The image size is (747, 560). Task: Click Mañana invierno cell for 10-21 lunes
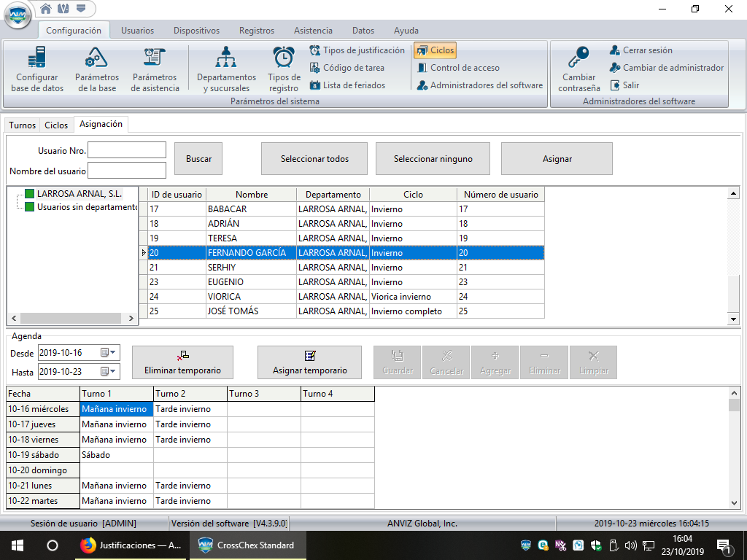[117, 486]
